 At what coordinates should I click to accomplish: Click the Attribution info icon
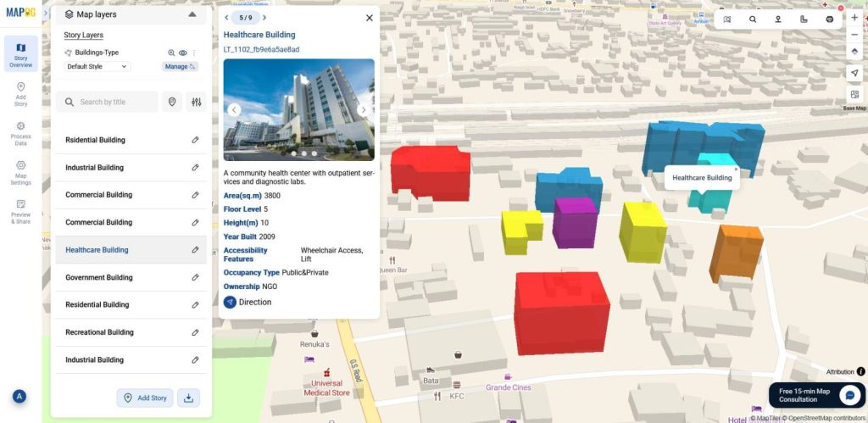coord(861,371)
